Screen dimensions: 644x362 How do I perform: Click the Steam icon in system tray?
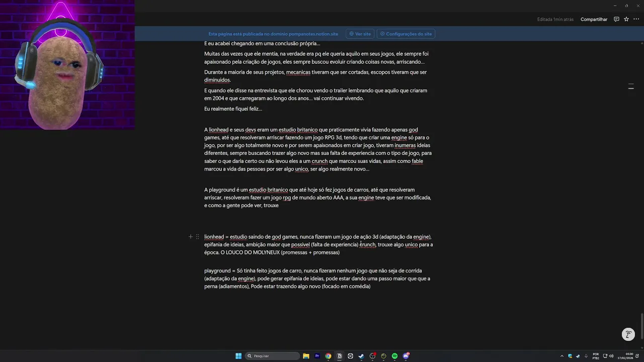(x=578, y=356)
